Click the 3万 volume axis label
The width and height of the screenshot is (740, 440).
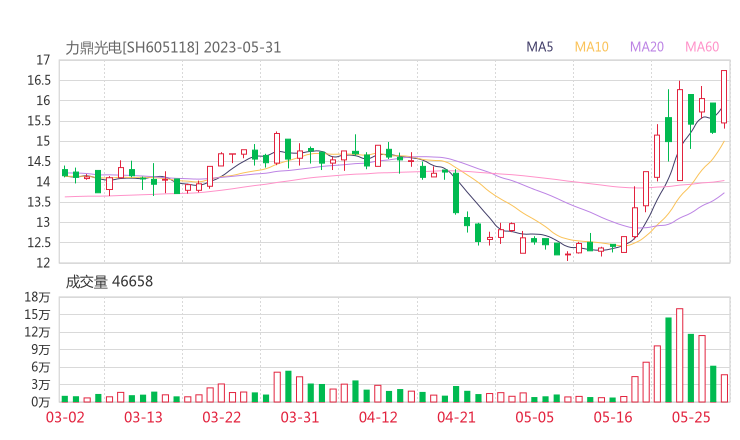tap(41, 384)
